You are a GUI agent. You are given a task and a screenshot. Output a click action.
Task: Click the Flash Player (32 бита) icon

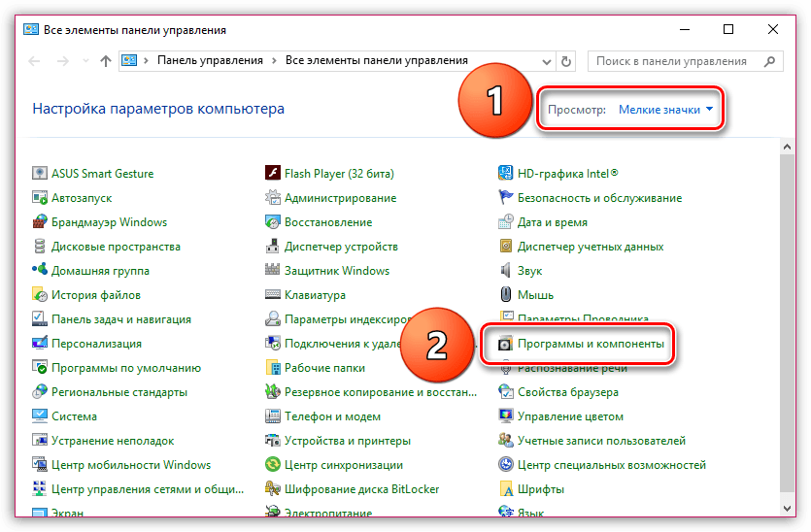[x=273, y=174]
